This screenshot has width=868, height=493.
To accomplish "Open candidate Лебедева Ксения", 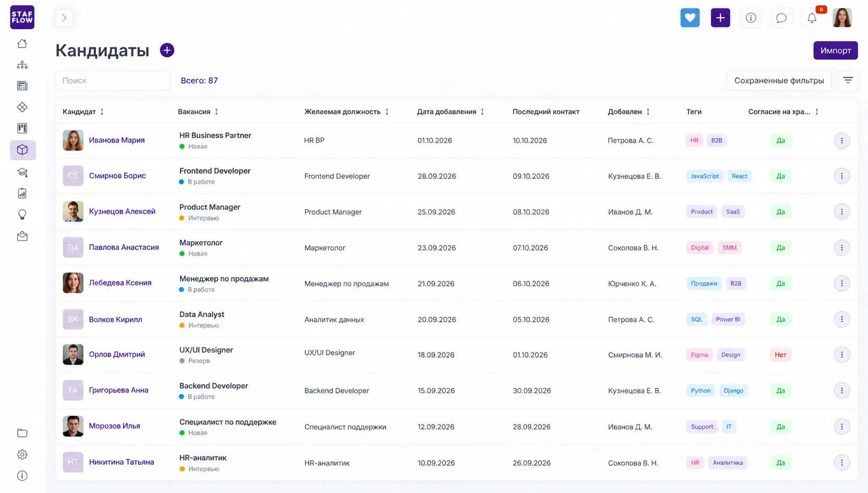I will [120, 283].
